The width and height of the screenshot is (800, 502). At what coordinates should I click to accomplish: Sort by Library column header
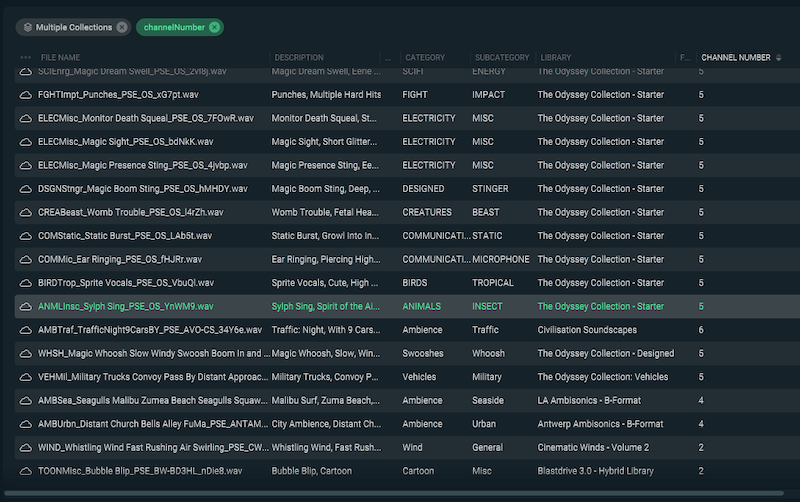(x=555, y=58)
